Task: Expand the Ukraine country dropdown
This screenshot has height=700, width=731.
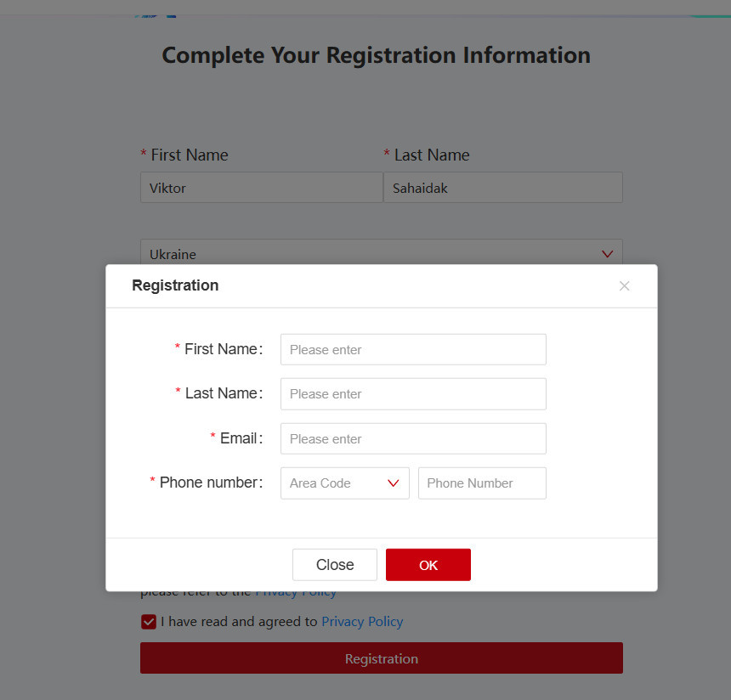Action: [x=381, y=254]
